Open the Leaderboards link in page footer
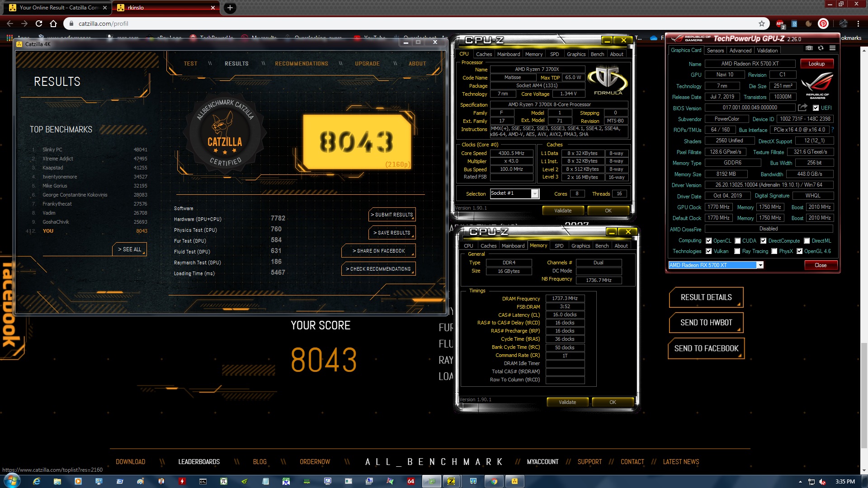This screenshot has width=868, height=488. pos(199,462)
